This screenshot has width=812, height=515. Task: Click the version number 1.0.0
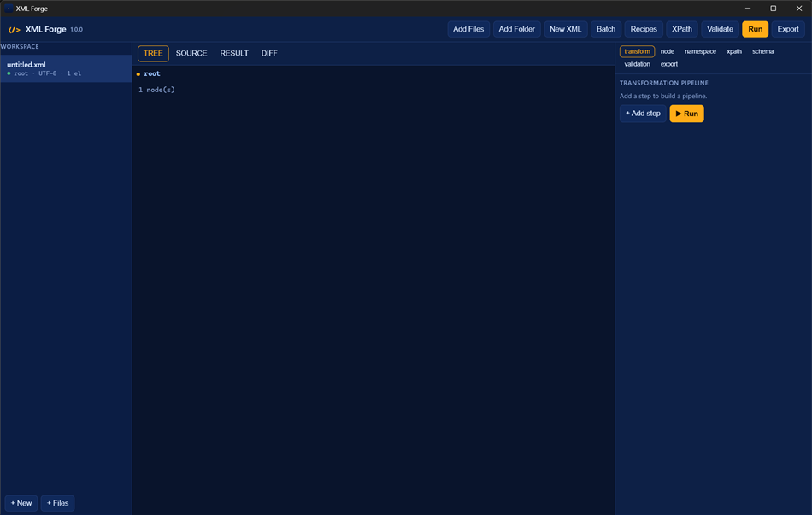coord(77,30)
